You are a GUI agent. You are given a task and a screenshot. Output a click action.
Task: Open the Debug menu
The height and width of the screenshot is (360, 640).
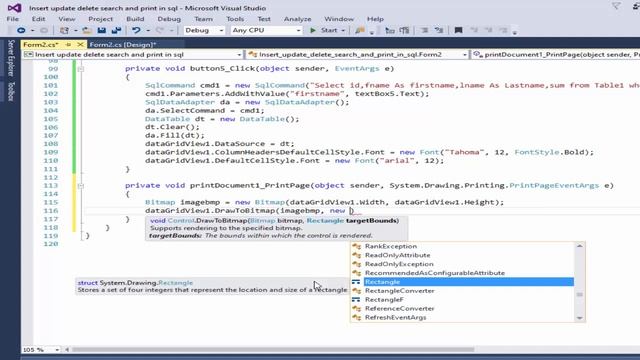[169, 19]
